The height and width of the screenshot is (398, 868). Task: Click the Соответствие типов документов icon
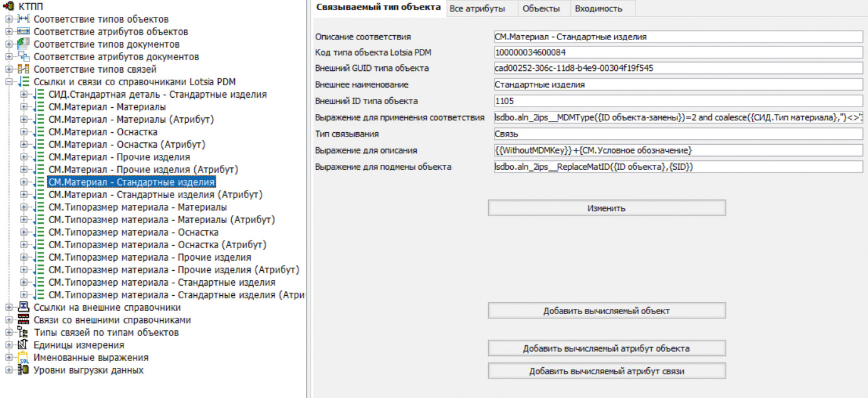click(23, 44)
